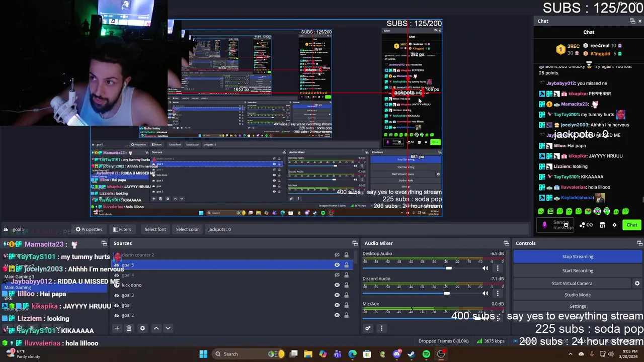Add a new source with plus icon
644x362 pixels.
pyautogui.click(x=117, y=328)
